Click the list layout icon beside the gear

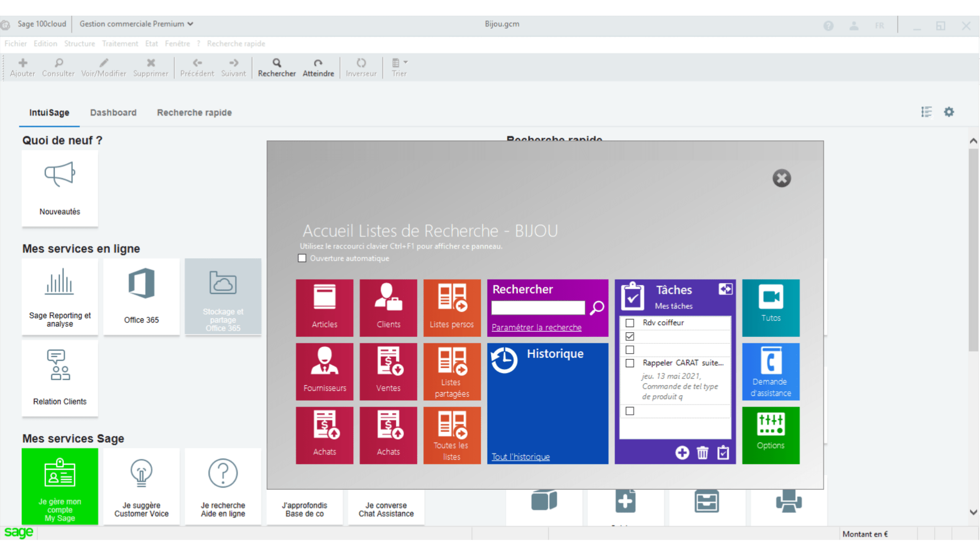(x=926, y=112)
